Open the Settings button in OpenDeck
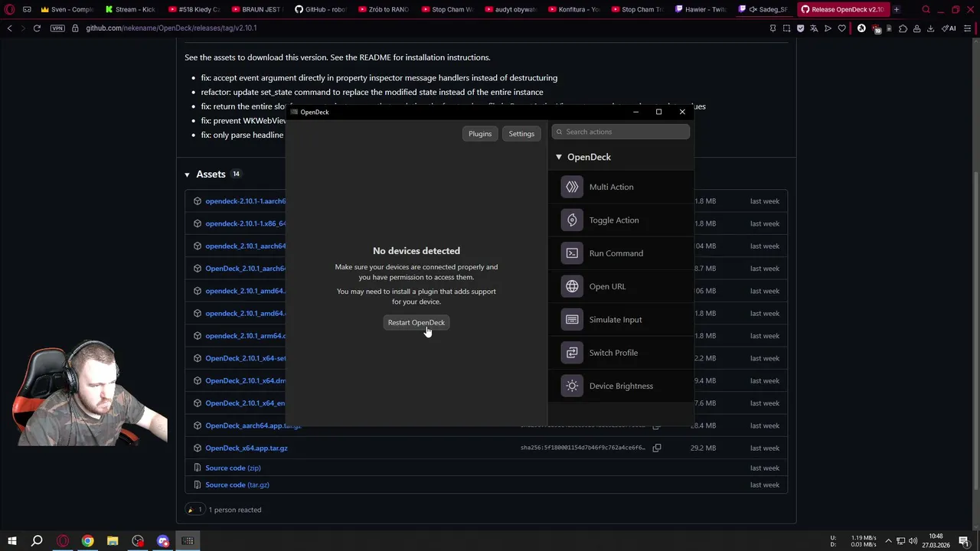 point(521,134)
